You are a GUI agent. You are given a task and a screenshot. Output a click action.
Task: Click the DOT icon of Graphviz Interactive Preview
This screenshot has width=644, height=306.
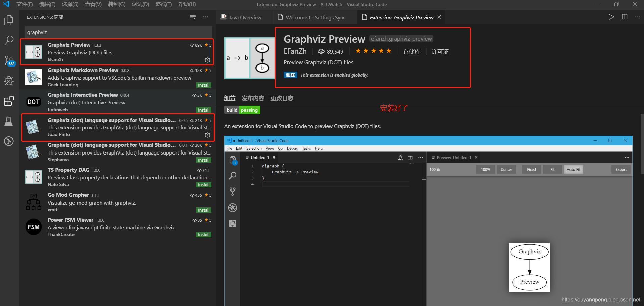click(x=34, y=102)
